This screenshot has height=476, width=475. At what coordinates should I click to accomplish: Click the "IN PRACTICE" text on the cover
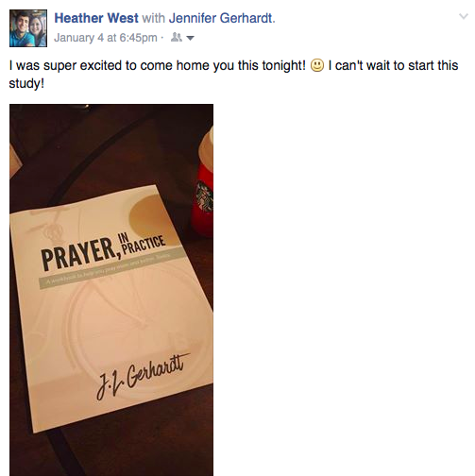pos(142,245)
